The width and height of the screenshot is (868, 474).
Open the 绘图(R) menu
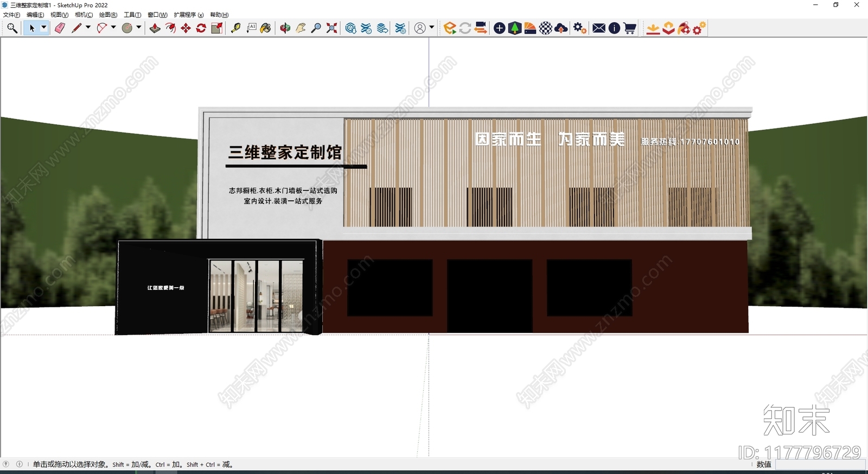click(x=108, y=15)
